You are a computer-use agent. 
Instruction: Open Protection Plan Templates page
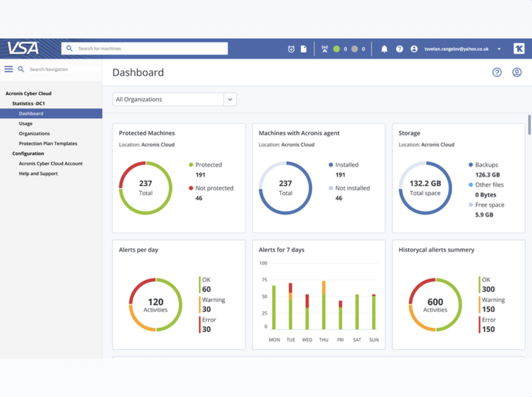(48, 144)
